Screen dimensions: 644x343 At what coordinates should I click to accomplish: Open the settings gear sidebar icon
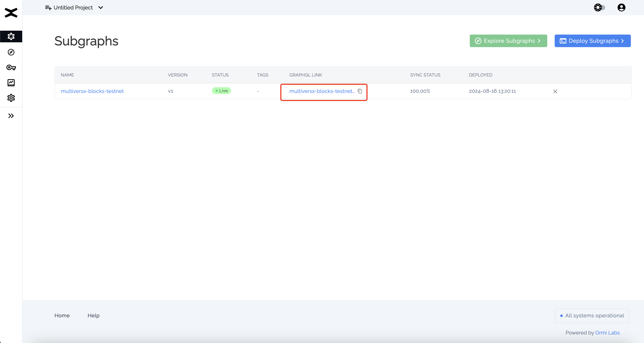11,98
